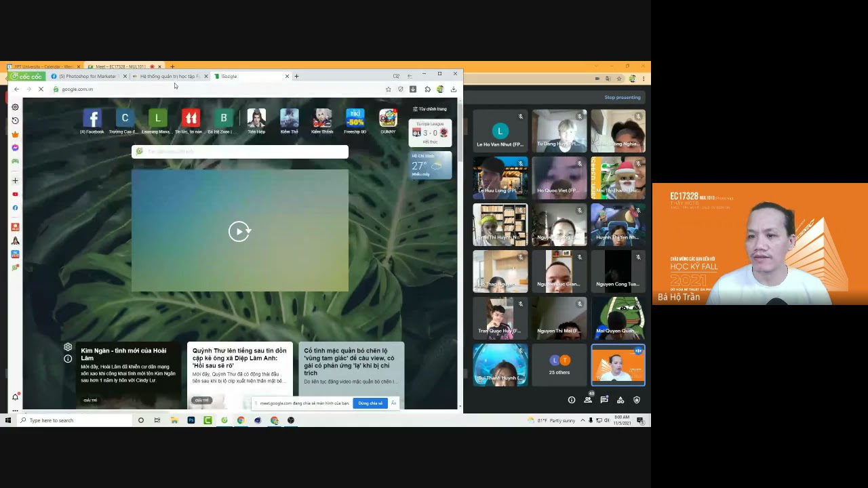Click Type here to search box

[x=74, y=420]
